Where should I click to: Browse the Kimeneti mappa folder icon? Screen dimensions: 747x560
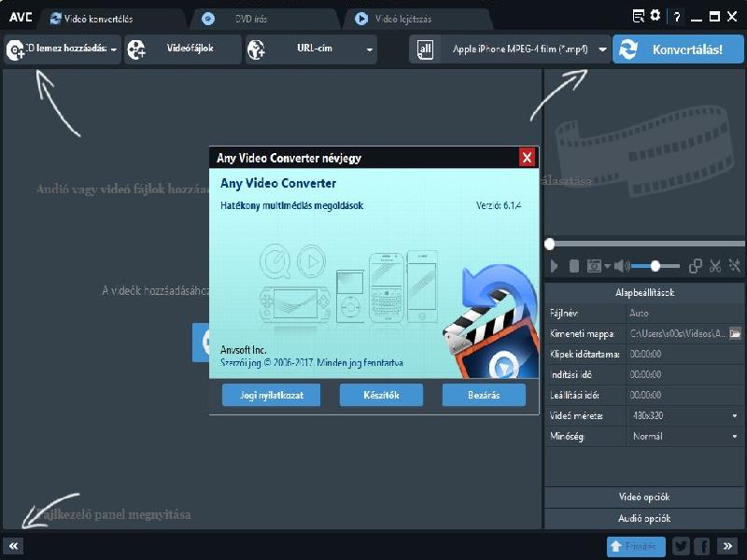(735, 333)
